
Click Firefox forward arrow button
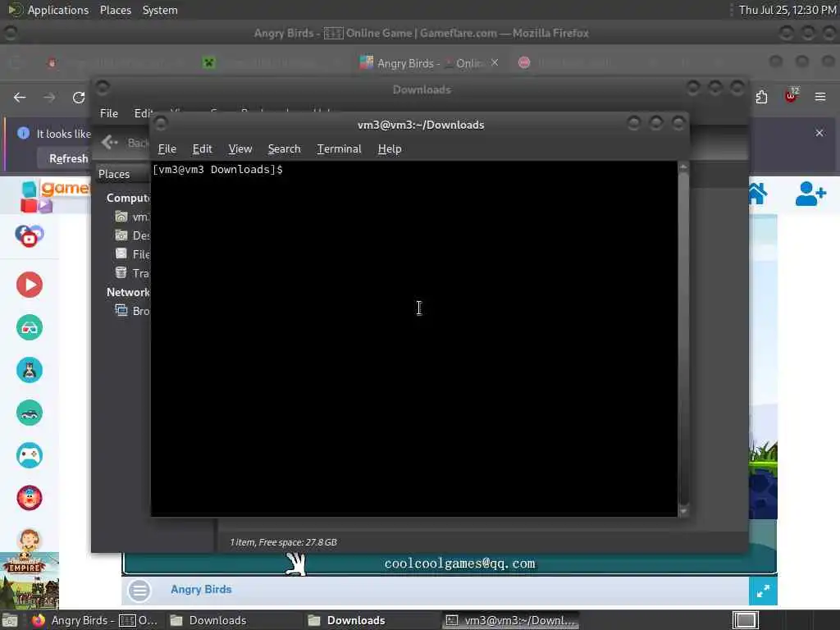coord(49,97)
